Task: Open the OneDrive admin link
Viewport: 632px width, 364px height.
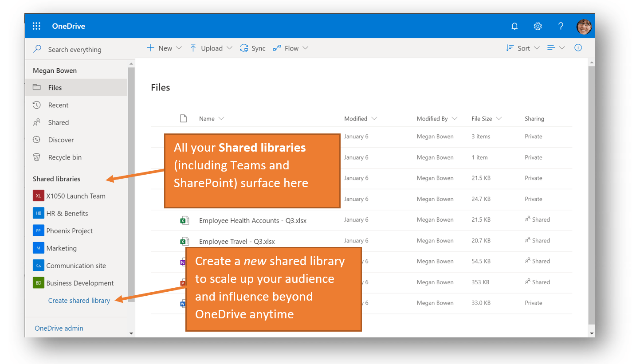Action: click(x=59, y=328)
